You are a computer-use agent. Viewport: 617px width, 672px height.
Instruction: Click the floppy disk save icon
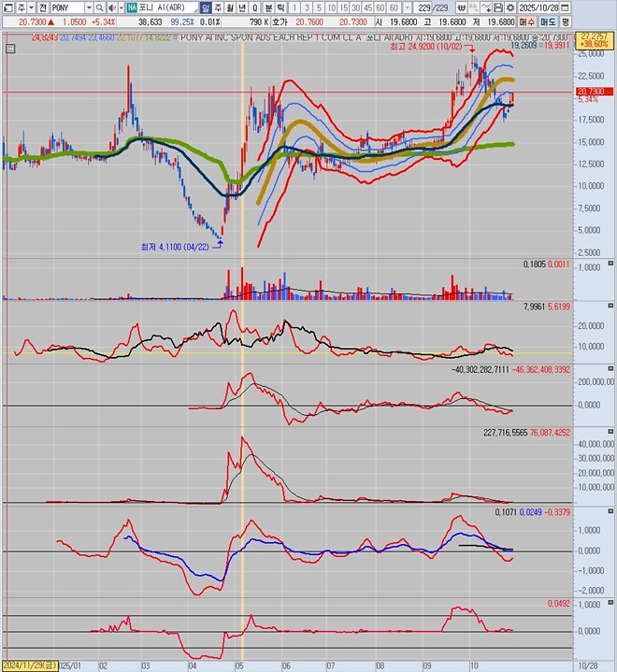point(497,7)
